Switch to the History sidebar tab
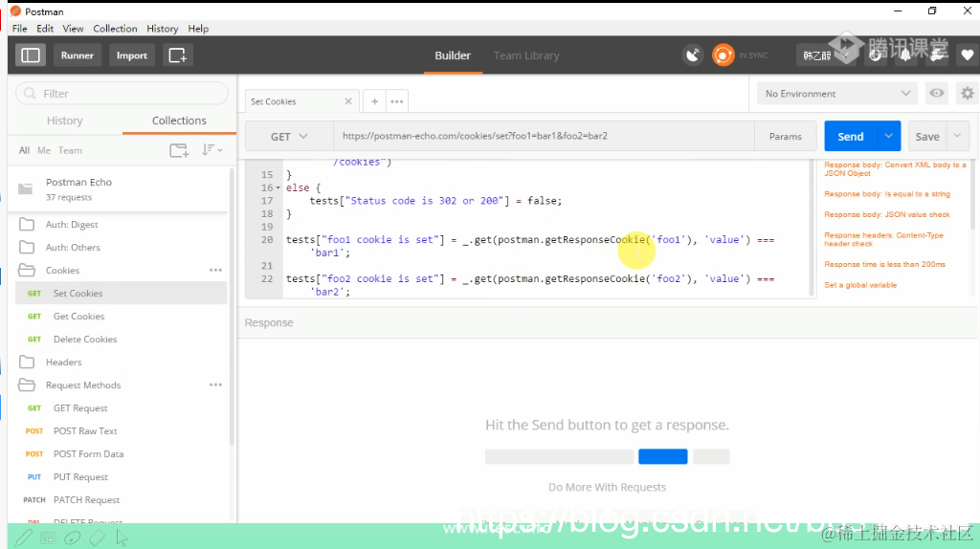 (x=65, y=121)
